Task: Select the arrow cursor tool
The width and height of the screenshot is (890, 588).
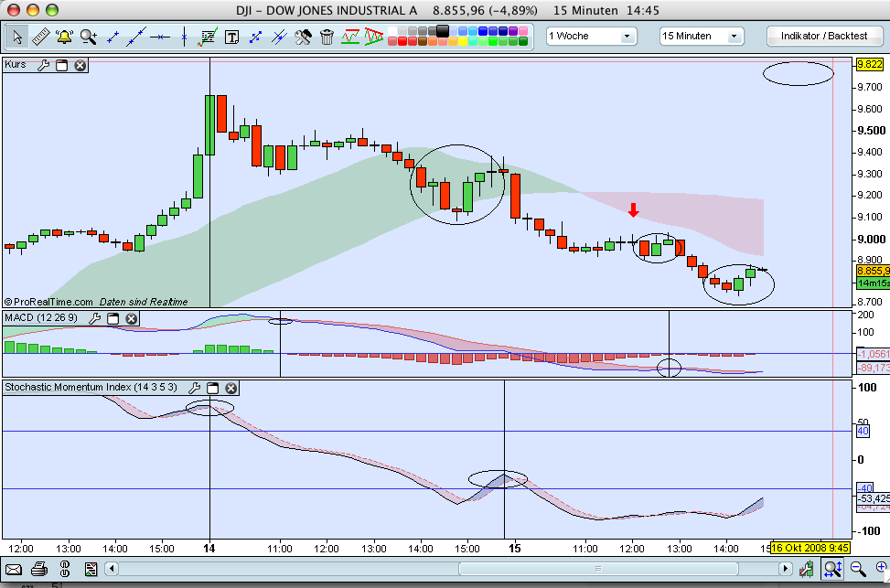Action: click(x=17, y=37)
